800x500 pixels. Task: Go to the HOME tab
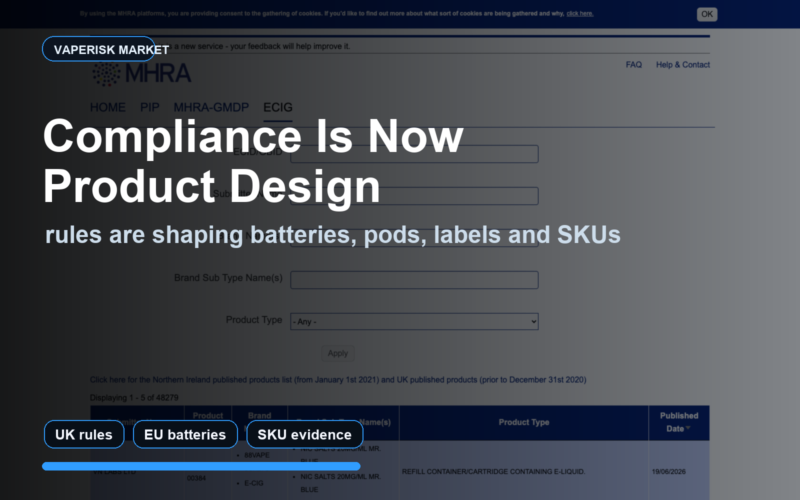coord(108,108)
